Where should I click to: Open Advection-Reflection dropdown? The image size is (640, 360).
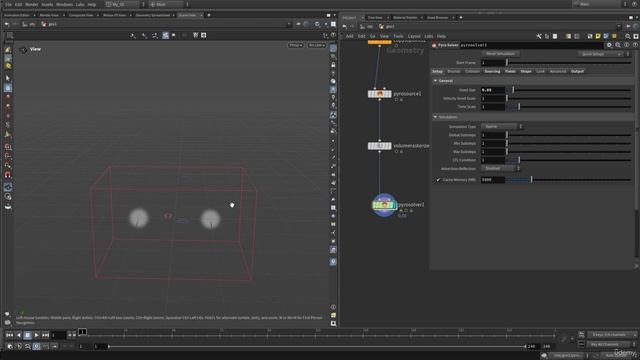500,169
